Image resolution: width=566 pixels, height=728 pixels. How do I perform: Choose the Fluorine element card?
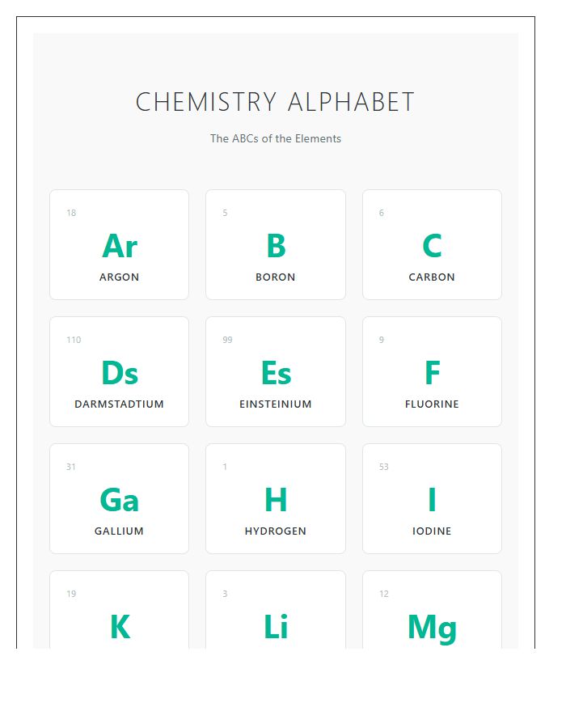point(432,371)
